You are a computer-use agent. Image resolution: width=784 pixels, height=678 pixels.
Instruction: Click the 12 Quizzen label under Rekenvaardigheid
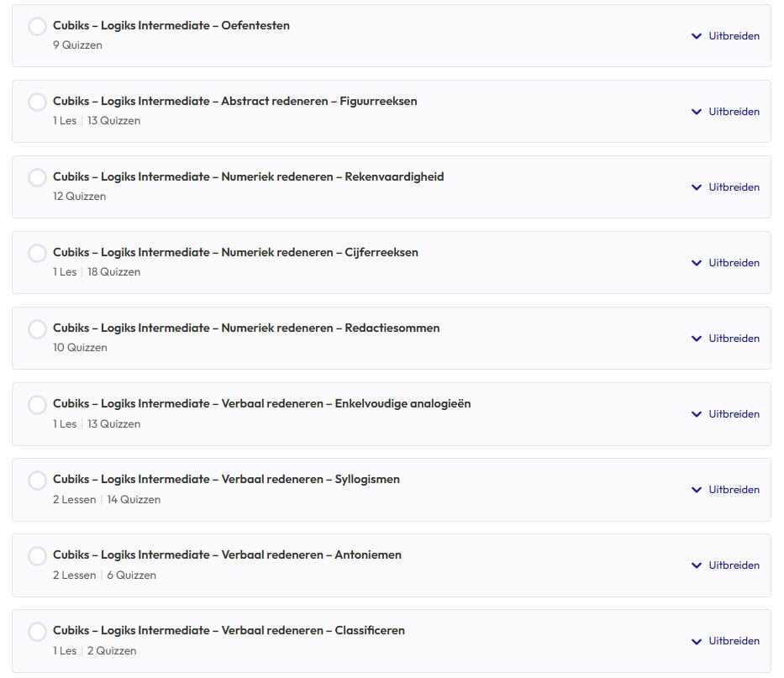click(81, 196)
